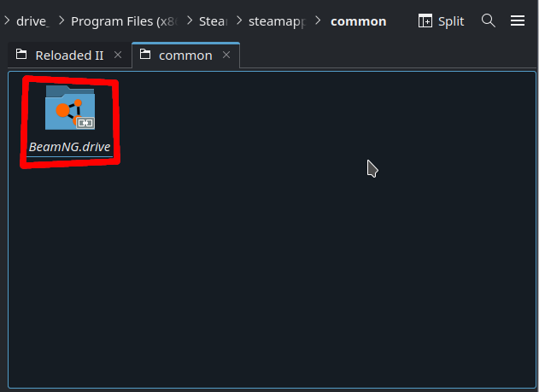Open the search magnifier icon

[x=488, y=21]
